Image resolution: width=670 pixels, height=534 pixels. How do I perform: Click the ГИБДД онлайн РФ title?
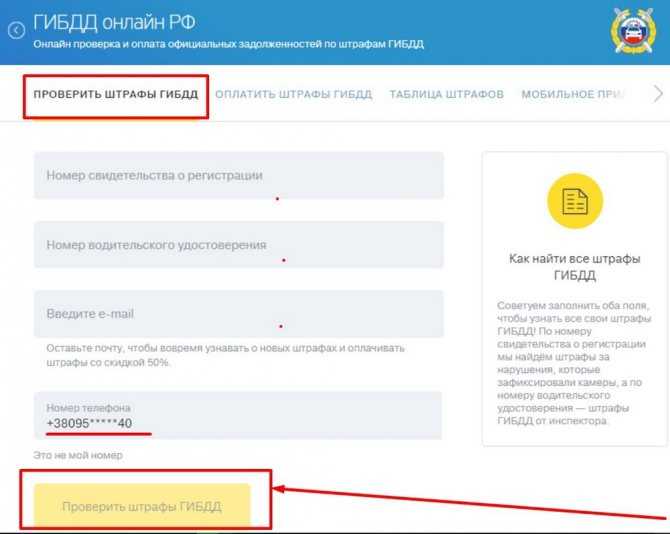click(x=114, y=22)
